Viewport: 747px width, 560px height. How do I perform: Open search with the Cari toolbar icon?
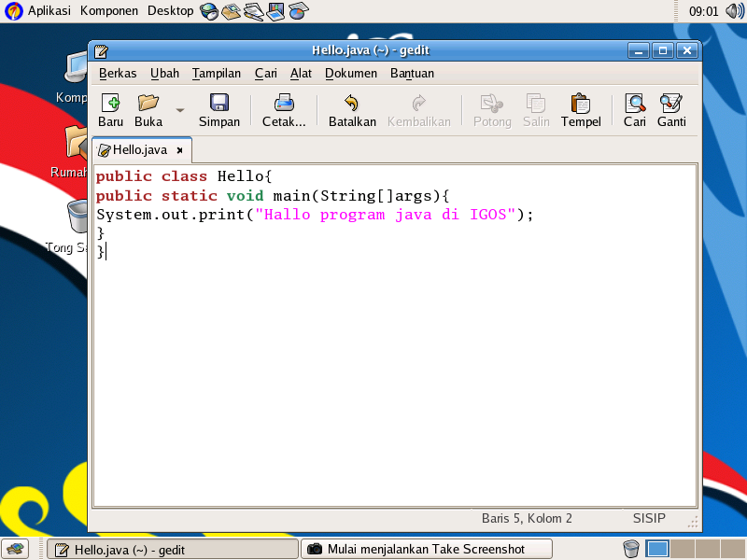[635, 103]
